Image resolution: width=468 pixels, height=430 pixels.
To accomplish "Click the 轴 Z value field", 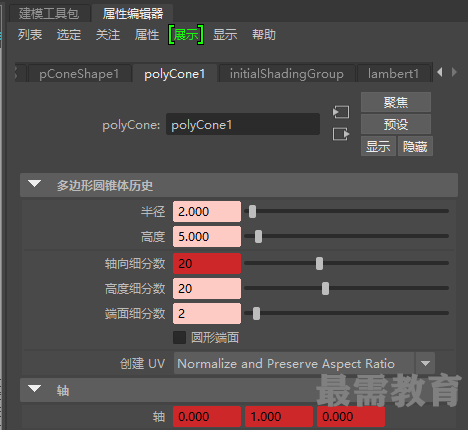I will pyautogui.click(x=351, y=416).
